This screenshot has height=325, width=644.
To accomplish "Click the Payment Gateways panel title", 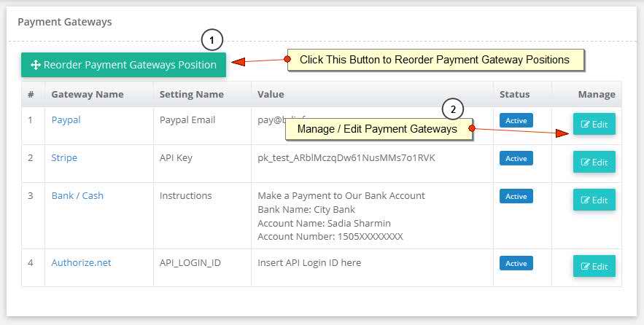I will [x=65, y=22].
